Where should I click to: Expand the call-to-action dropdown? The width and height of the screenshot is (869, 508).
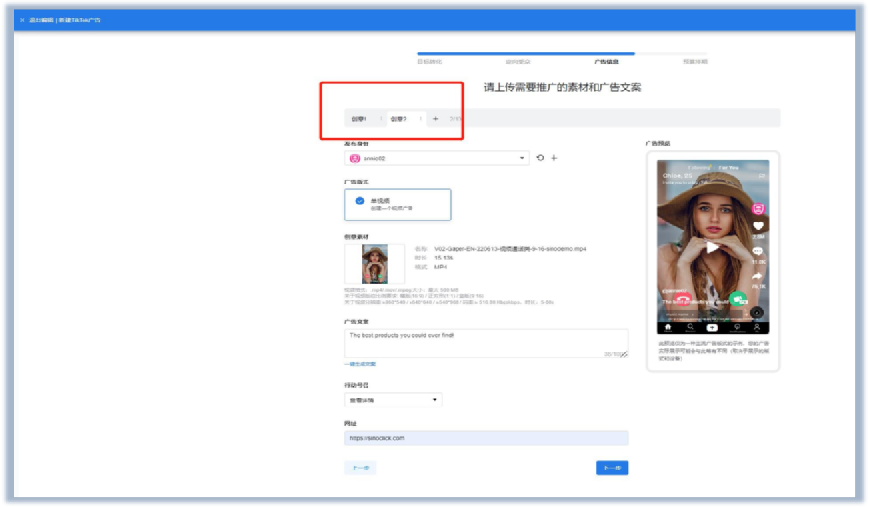pos(393,399)
